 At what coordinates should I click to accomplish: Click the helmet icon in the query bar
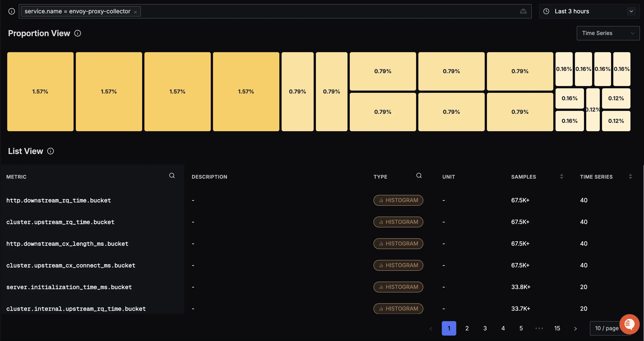[x=523, y=11]
